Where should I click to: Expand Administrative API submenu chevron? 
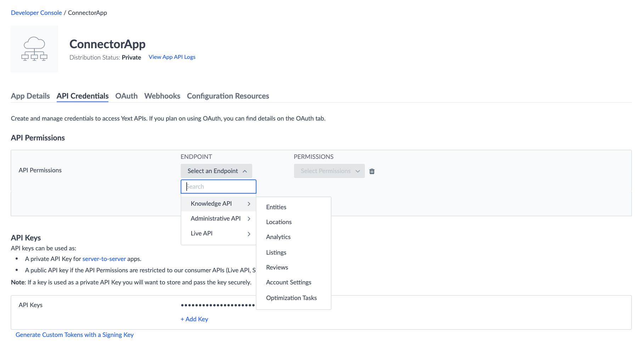point(249,219)
